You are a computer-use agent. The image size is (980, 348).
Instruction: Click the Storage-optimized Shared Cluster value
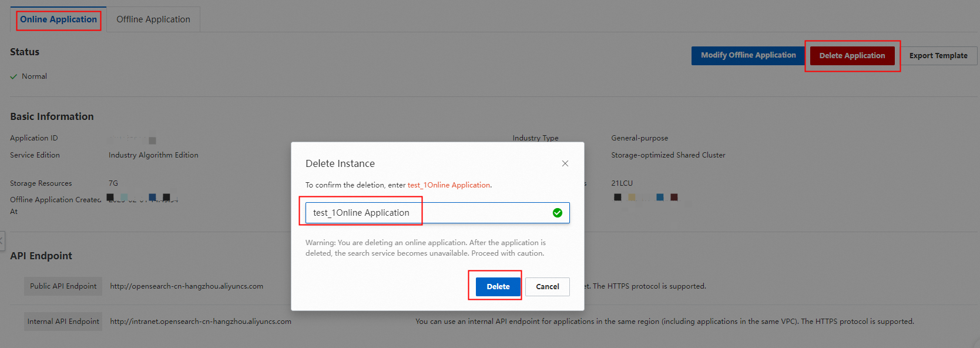668,155
